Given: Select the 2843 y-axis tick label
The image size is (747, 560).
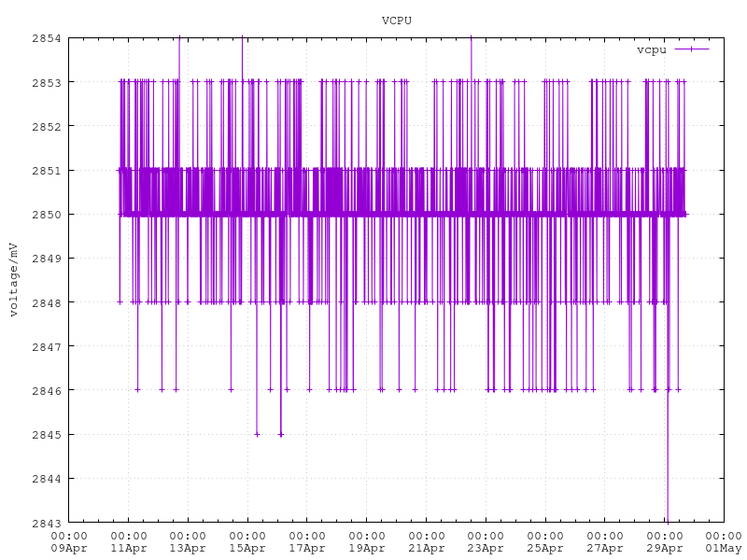Looking at the screenshot, I should coord(47,523).
